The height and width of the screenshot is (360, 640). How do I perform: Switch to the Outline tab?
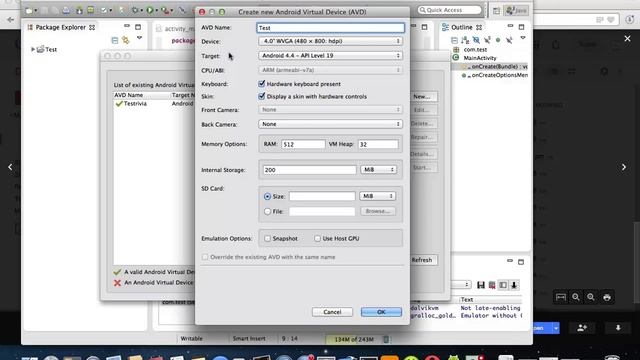(x=462, y=27)
